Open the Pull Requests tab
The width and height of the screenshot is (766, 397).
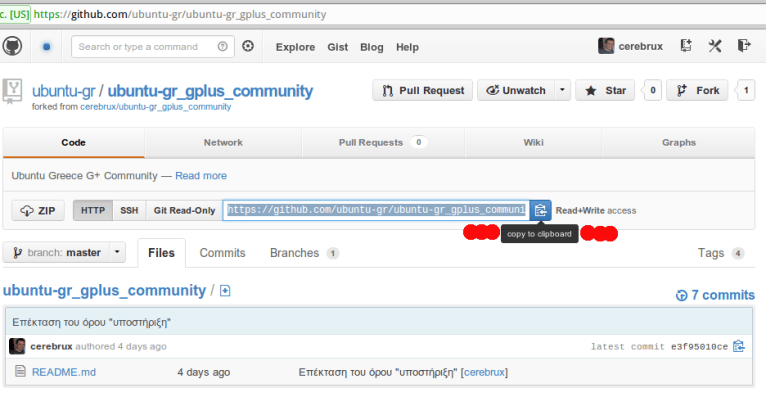(x=383, y=143)
